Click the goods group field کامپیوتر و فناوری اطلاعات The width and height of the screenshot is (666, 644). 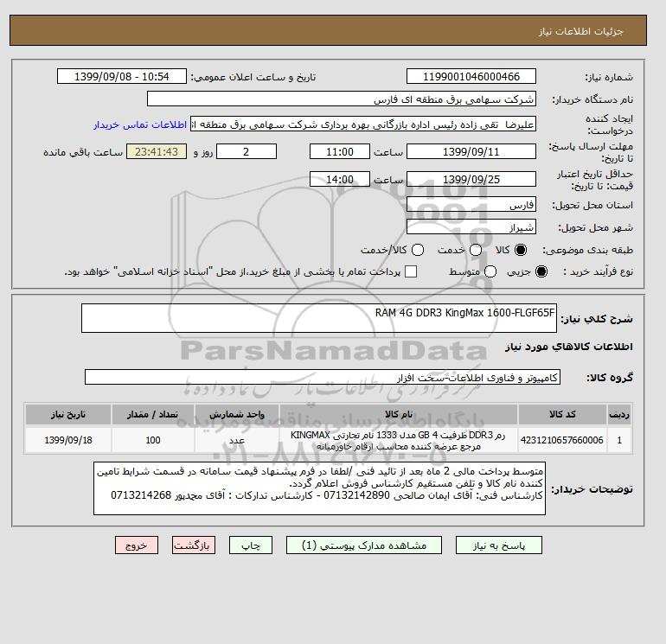[323, 377]
